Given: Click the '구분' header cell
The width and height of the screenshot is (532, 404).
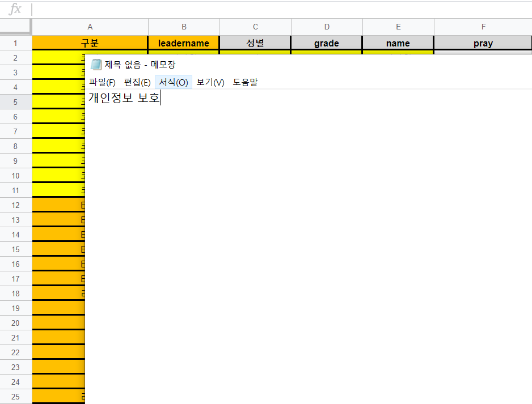Looking at the screenshot, I should [x=90, y=43].
